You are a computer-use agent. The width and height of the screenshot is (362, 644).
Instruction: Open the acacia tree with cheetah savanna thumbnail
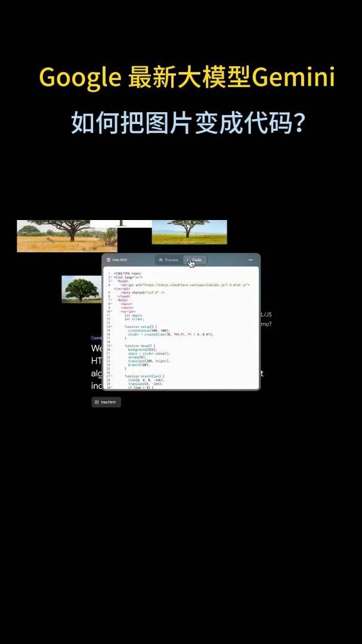(x=67, y=236)
